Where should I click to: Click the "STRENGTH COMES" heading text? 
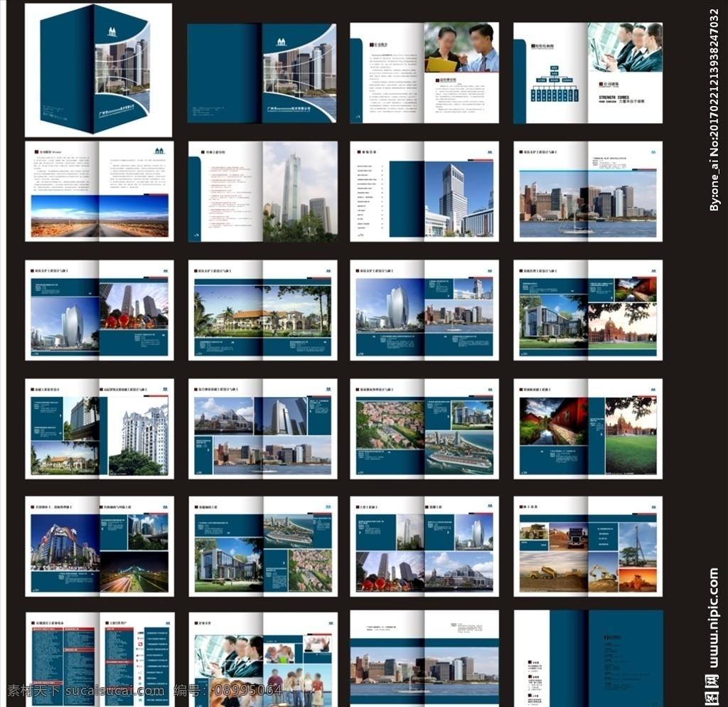pos(614,97)
